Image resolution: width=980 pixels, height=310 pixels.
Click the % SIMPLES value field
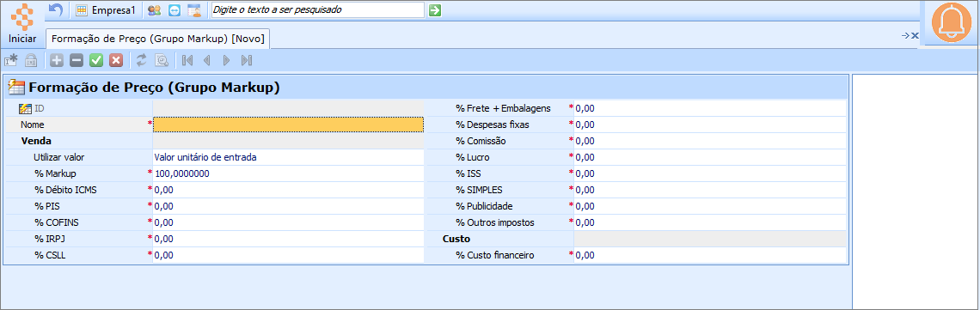tap(711, 190)
